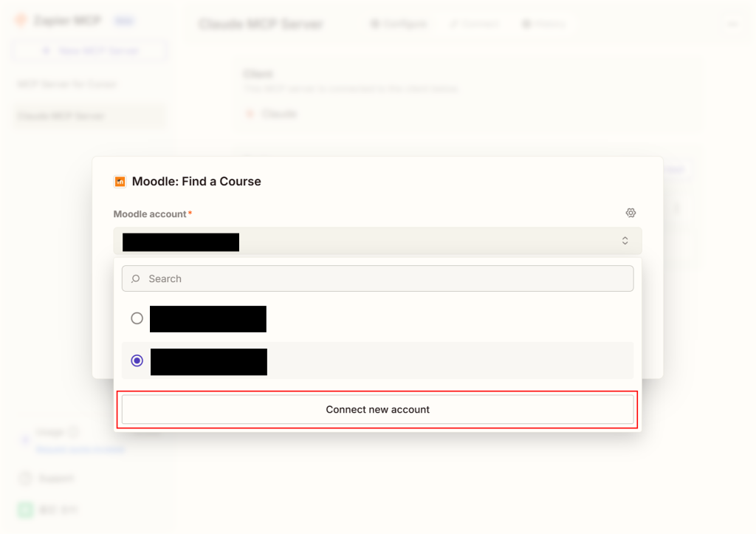Screen dimensions: 756x534
Task: Click the New MCP Server button
Action: (x=89, y=51)
